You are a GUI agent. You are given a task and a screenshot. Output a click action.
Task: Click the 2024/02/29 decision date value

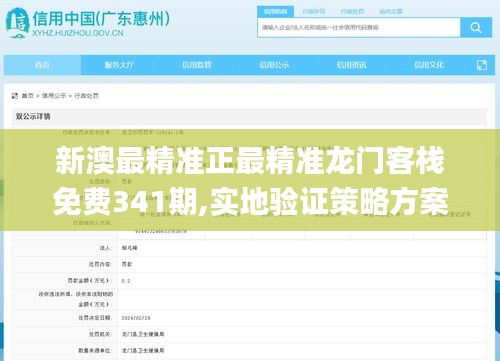(136, 318)
